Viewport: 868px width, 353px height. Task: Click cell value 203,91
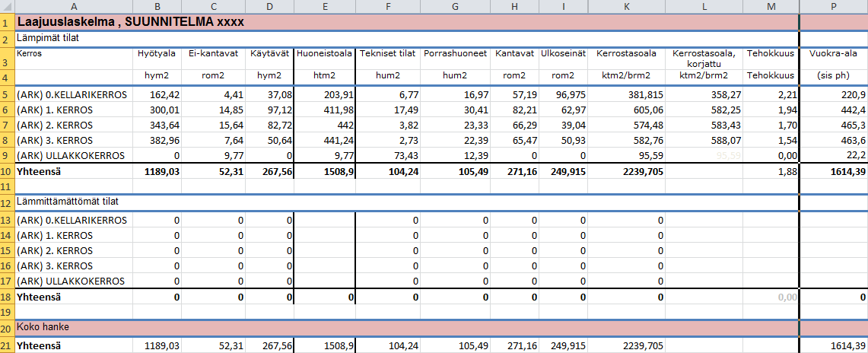[324, 94]
